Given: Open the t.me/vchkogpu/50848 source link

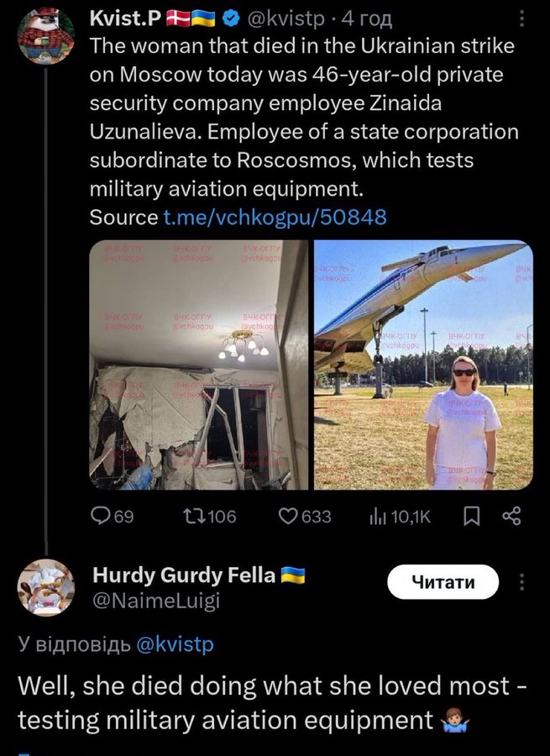Looking at the screenshot, I should 275,218.
